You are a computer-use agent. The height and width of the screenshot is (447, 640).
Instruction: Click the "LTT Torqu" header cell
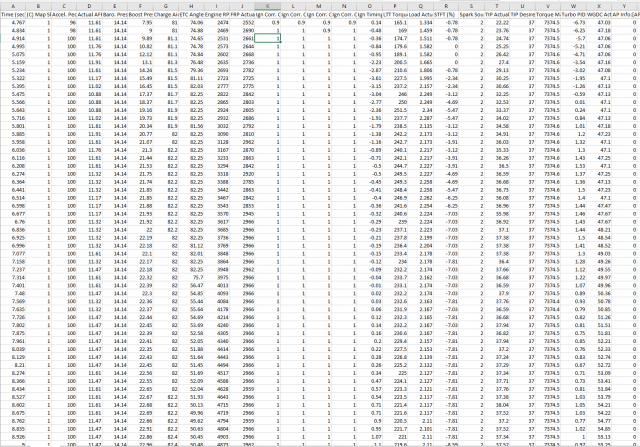pos(395,14)
